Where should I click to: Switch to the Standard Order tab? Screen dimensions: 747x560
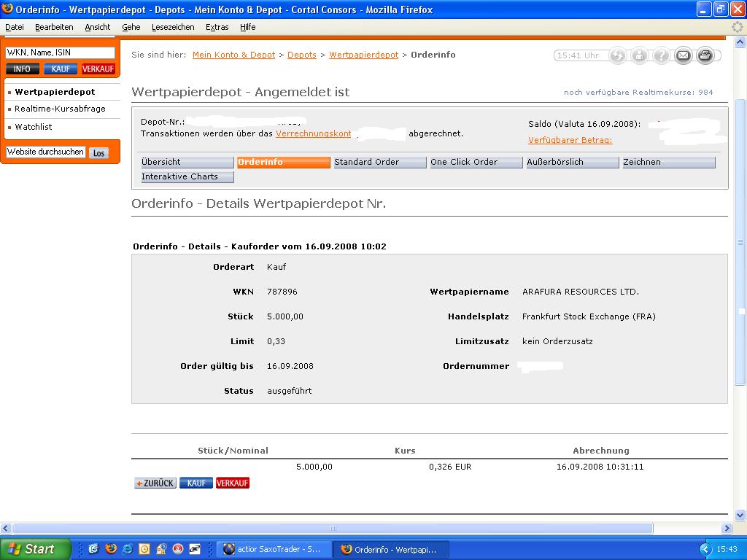379,162
